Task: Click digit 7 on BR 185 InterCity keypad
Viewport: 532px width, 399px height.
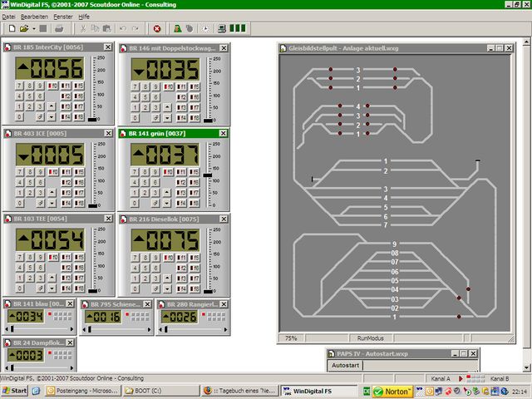Action: coord(19,86)
